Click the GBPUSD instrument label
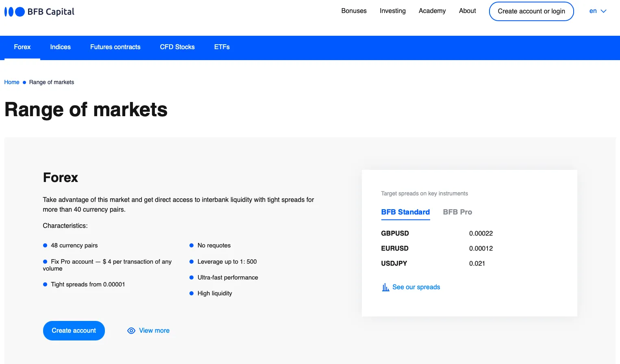 point(395,234)
